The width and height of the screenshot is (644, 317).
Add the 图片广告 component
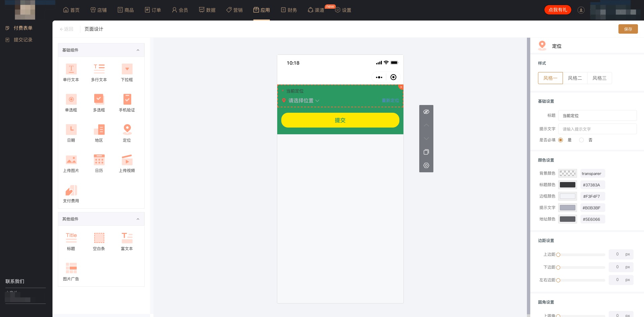[71, 272]
